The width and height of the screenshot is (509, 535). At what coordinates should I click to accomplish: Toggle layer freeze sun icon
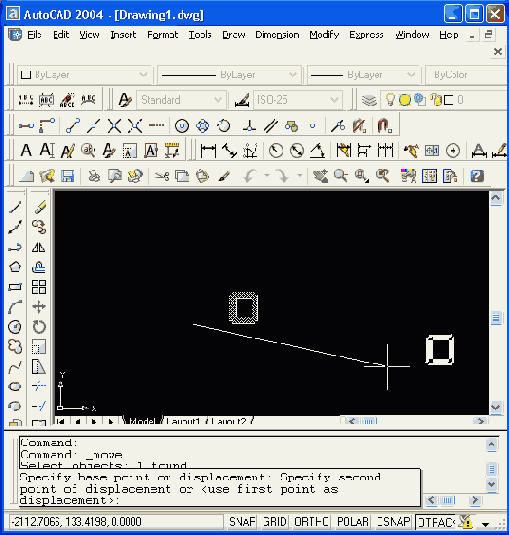405,100
